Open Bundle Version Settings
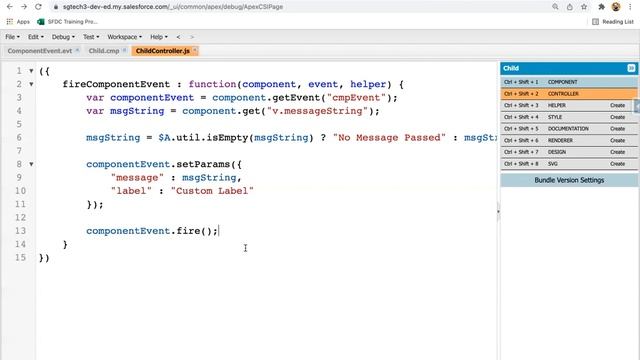The image size is (640, 360). [x=569, y=180]
